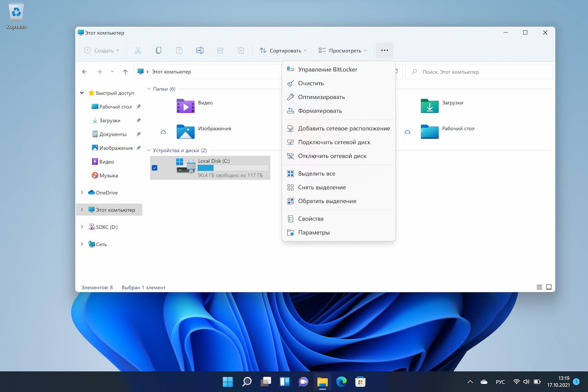Open the three-dots More options button
This screenshot has height=392, width=588.
tap(384, 50)
